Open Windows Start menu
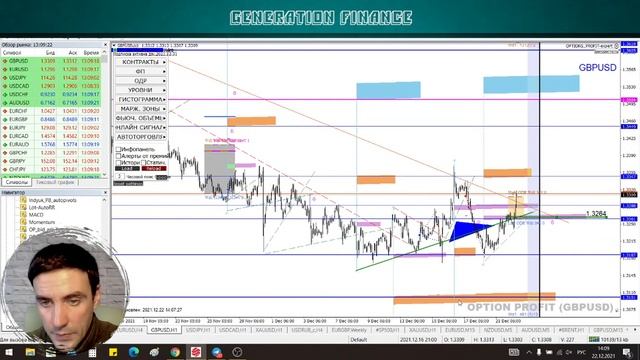This screenshot has width=640, height=360. pos(9,352)
